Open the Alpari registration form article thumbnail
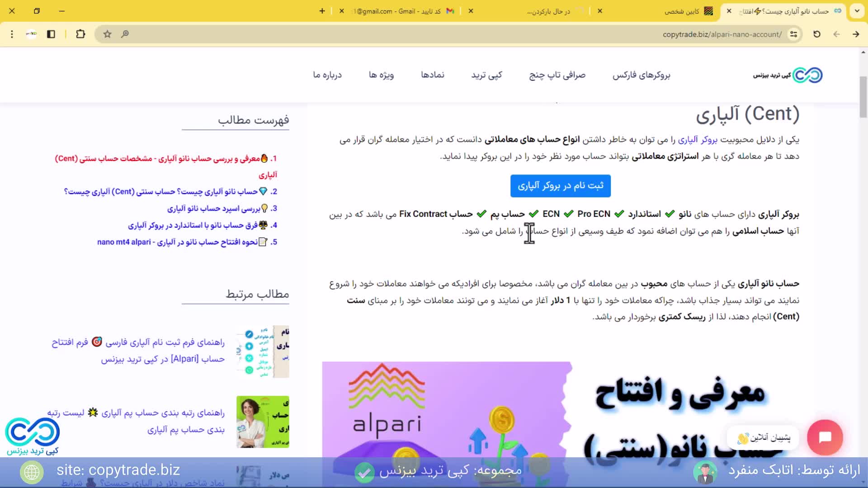The width and height of the screenshot is (868, 488). (263, 352)
